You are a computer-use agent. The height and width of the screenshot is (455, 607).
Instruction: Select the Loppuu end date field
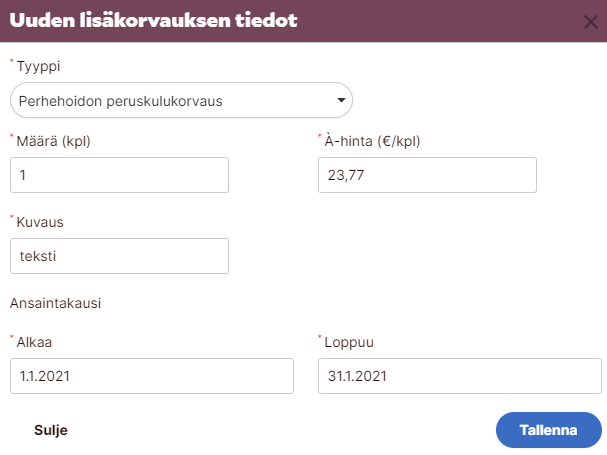click(x=459, y=376)
